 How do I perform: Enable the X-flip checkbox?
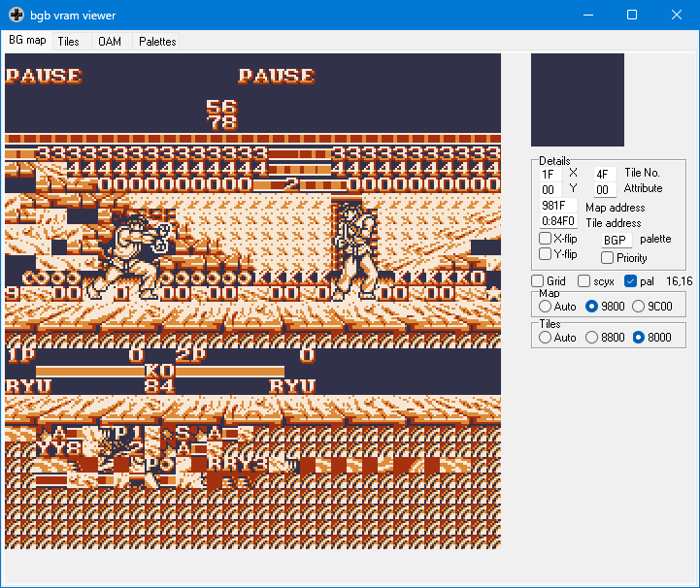click(545, 239)
